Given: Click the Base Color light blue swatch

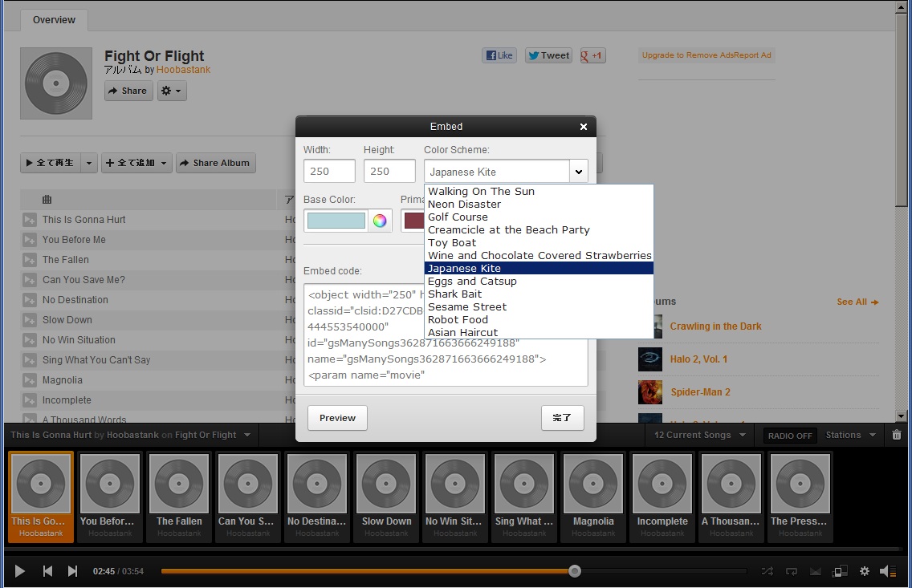Looking at the screenshot, I should (x=336, y=221).
